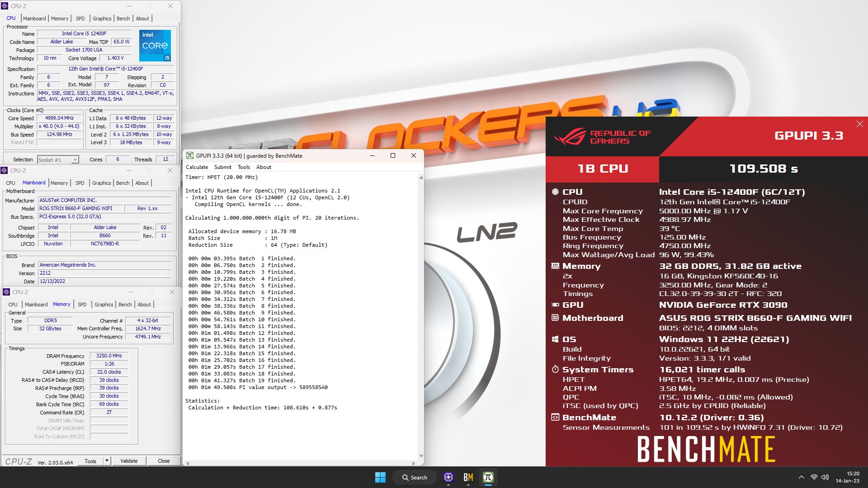The image size is (868, 488).
Task: Select SPD tab in the Mainboard CPU-Z window
Action: coord(80,183)
